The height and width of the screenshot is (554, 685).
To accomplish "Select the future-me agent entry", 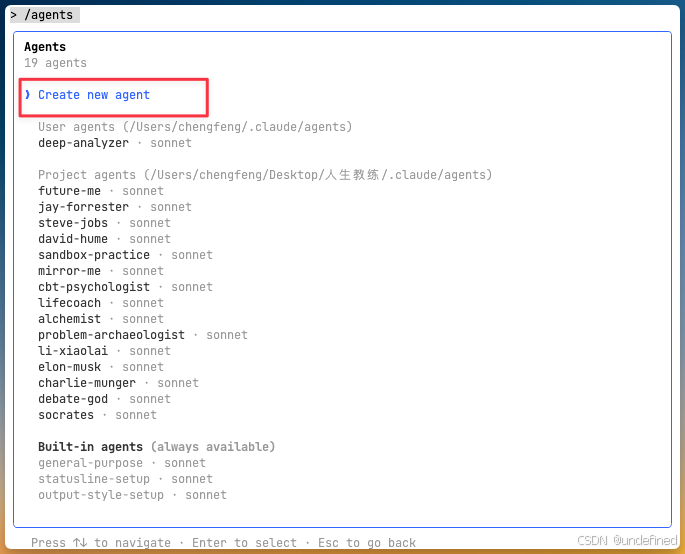I will (100, 191).
